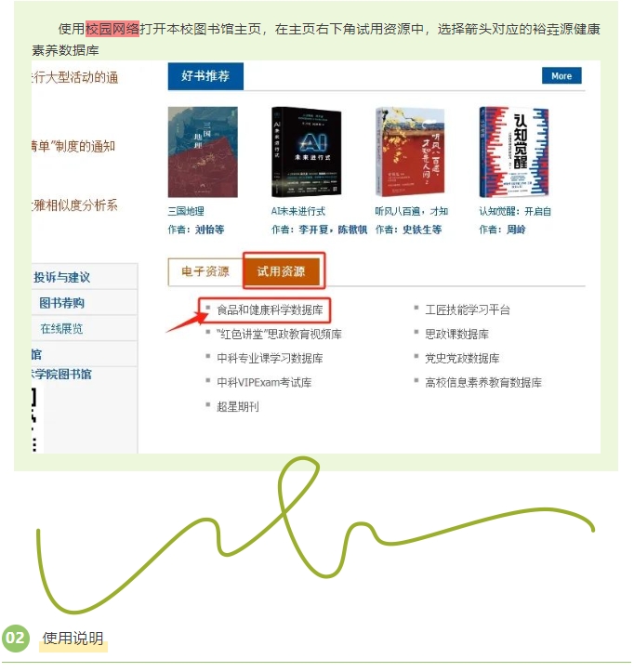This screenshot has width=634, height=672.
Task: Open 工匠技能学习平台 link
Action: coord(468,310)
